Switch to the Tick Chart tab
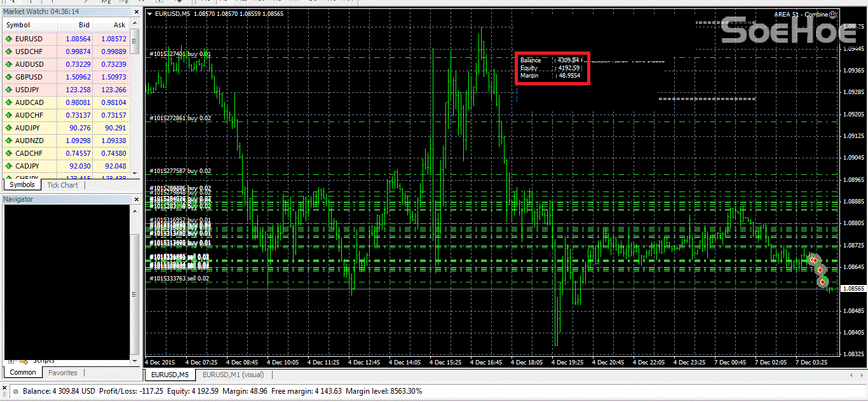This screenshot has height=402, width=868. click(62, 185)
